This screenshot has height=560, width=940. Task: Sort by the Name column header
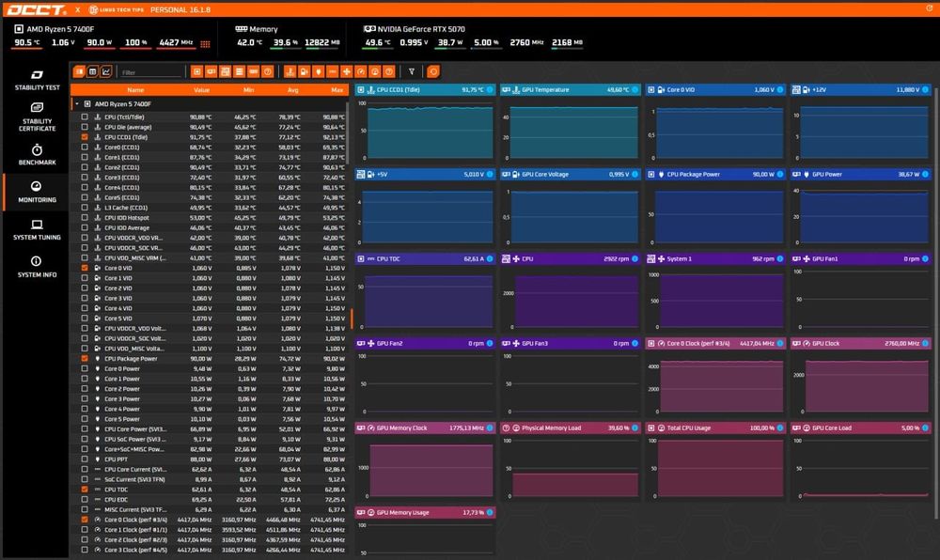135,90
